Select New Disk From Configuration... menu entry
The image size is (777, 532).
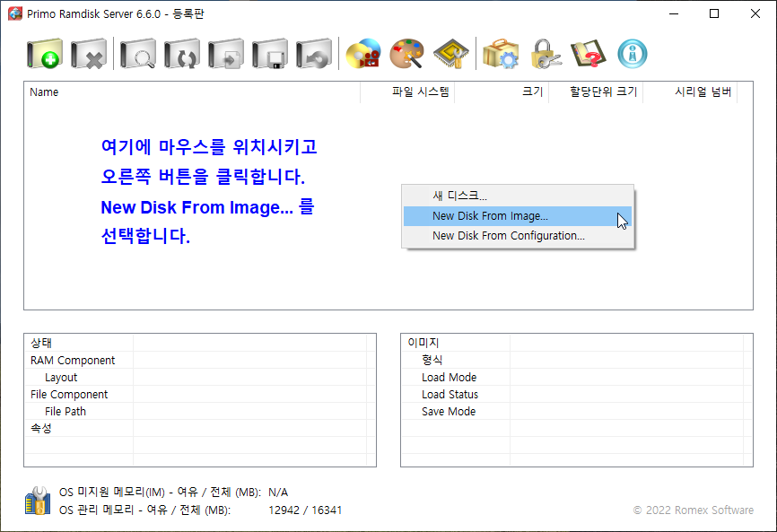click(518, 236)
